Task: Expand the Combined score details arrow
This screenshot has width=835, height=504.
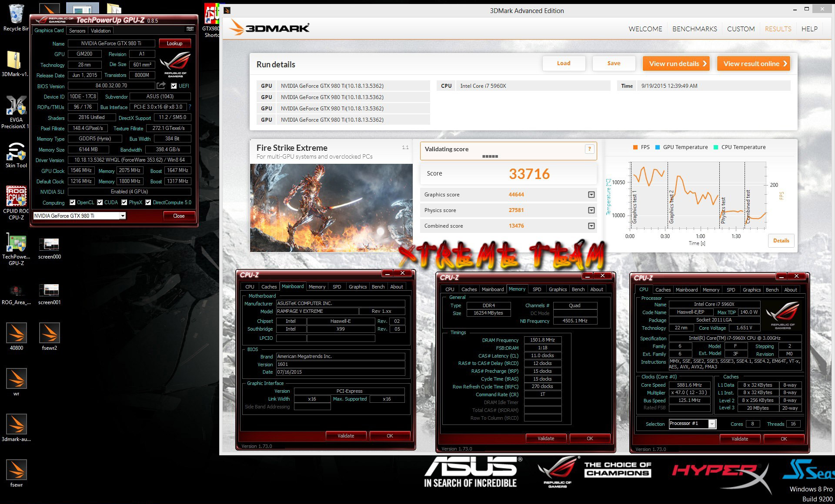Action: [x=591, y=226]
